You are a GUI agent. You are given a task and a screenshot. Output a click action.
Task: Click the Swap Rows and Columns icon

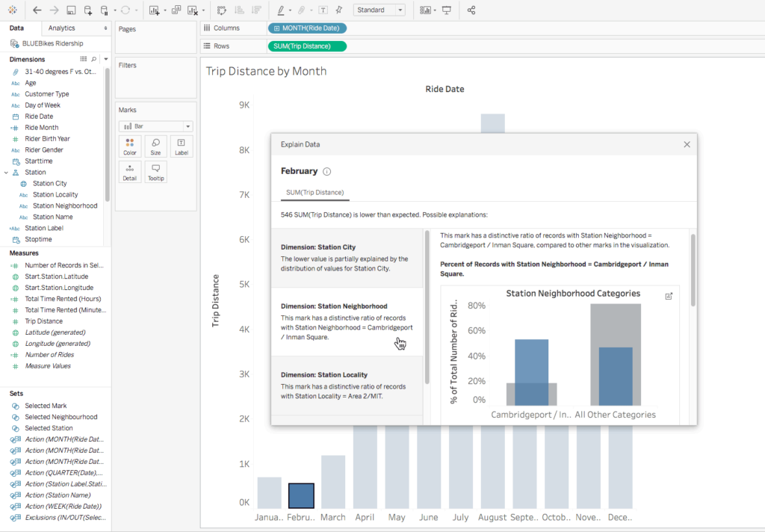[222, 10]
